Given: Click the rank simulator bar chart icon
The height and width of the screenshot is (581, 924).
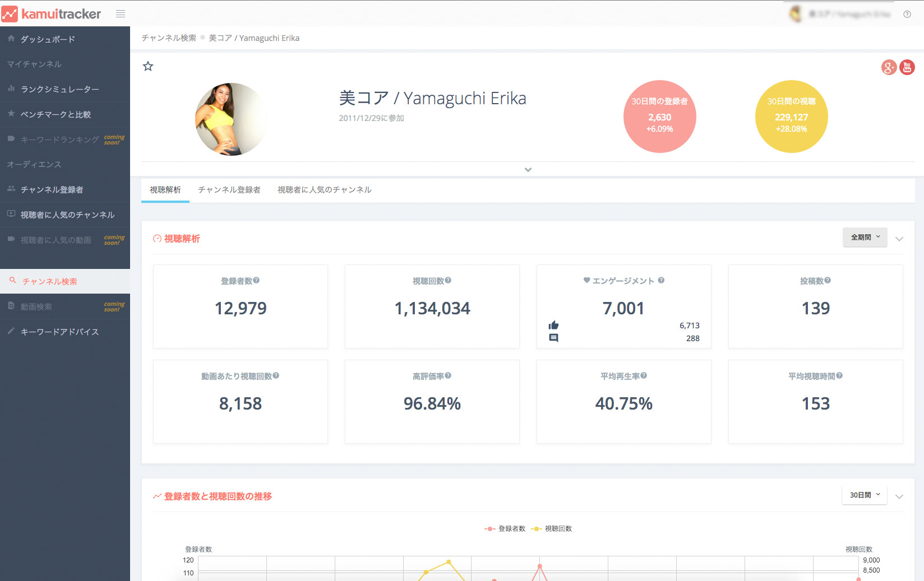Looking at the screenshot, I should coord(11,89).
